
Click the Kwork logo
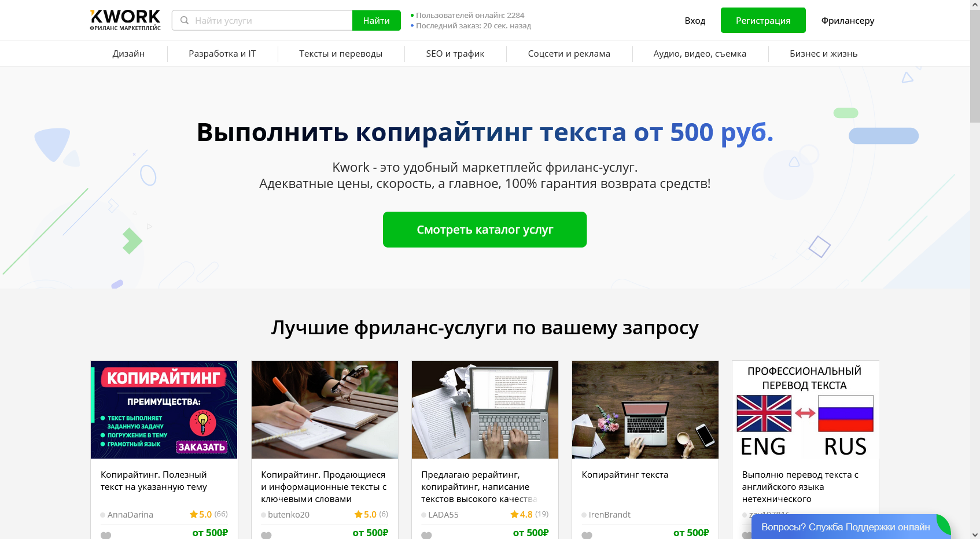tap(125, 20)
